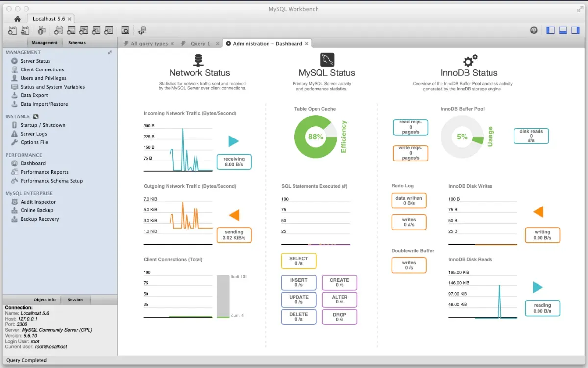Close Administration - Dashboard tab
Image resolution: width=588 pixels, height=368 pixels.
(307, 44)
